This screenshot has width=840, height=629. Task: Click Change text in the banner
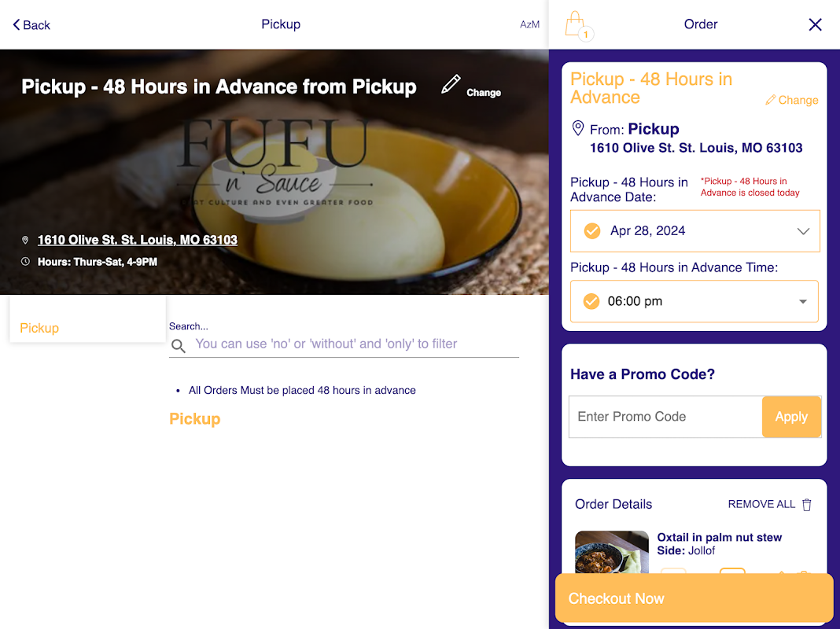[x=483, y=93]
